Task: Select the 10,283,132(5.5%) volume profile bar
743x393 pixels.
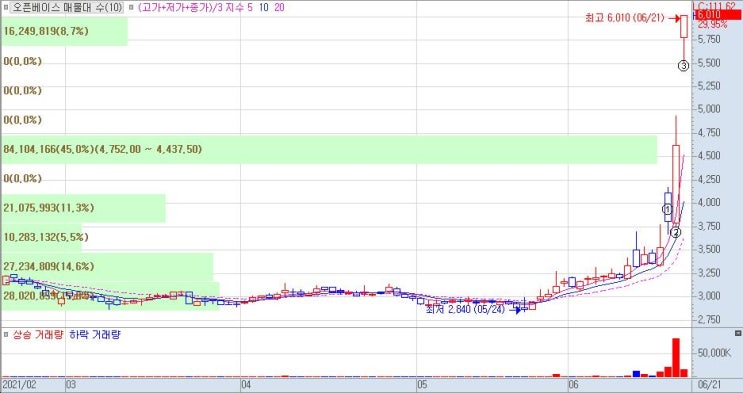Action: pyautogui.click(x=41, y=237)
